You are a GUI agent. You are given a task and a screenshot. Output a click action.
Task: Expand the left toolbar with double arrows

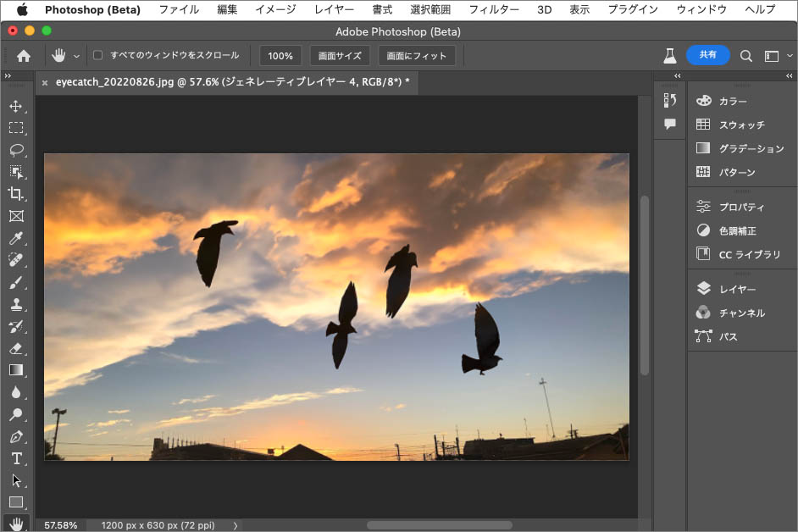(x=8, y=76)
